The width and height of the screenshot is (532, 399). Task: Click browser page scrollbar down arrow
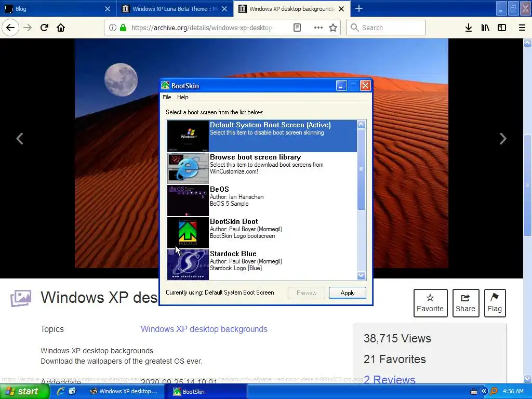tap(527, 378)
